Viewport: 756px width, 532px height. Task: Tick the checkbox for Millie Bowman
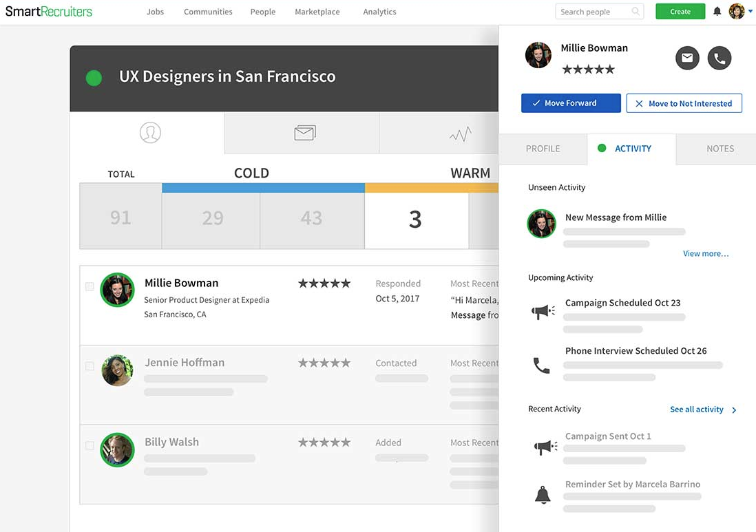[x=90, y=286]
